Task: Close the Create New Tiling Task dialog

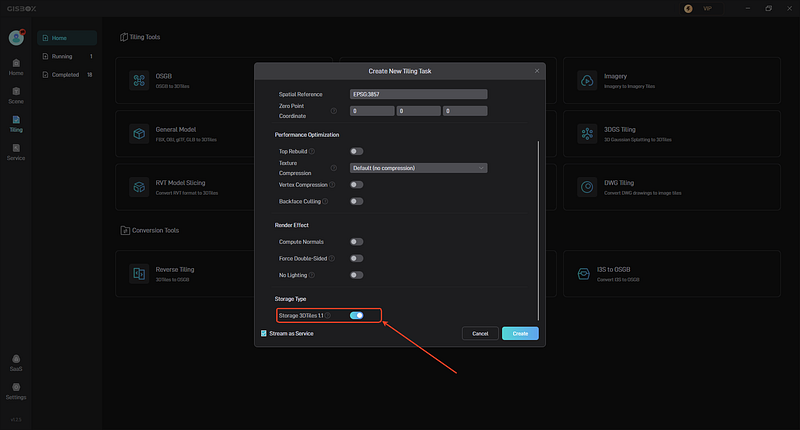Action: coord(537,71)
